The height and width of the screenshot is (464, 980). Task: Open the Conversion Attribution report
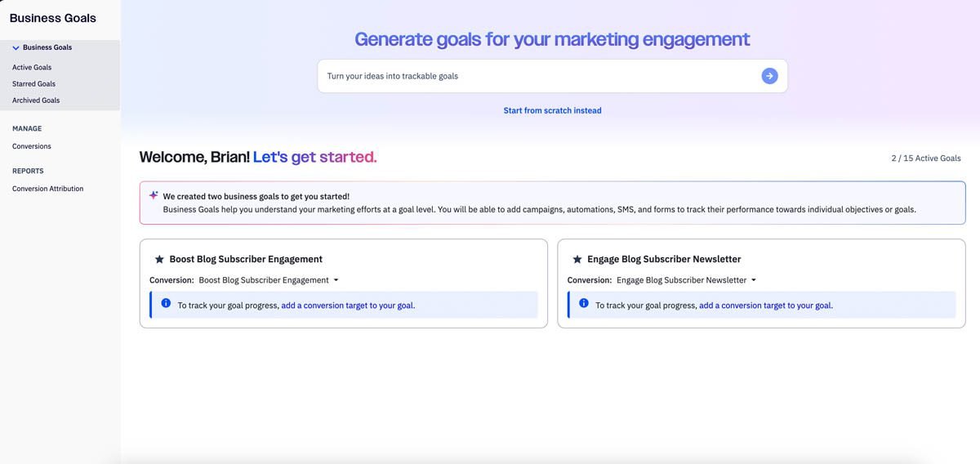pos(47,189)
